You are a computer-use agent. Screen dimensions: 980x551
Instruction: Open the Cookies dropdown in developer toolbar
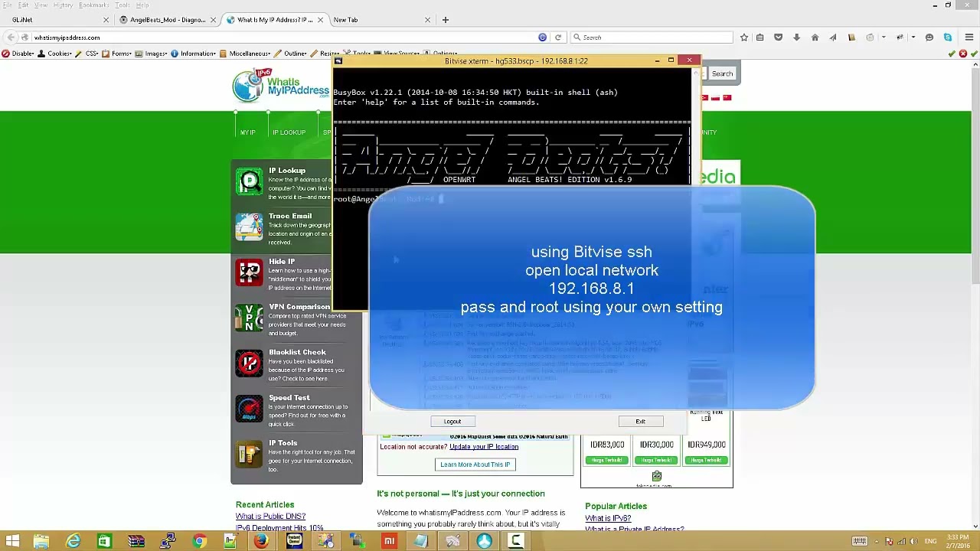(x=56, y=54)
